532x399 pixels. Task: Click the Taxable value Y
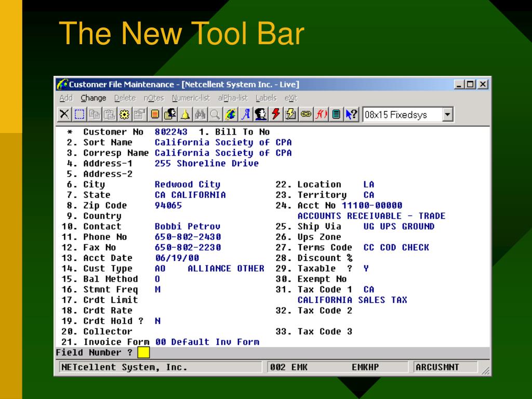pos(366,269)
